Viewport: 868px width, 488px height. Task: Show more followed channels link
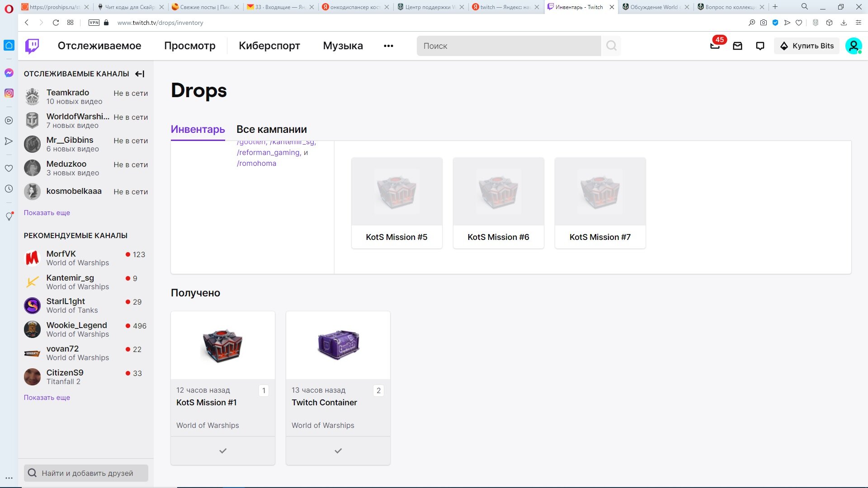[47, 212]
